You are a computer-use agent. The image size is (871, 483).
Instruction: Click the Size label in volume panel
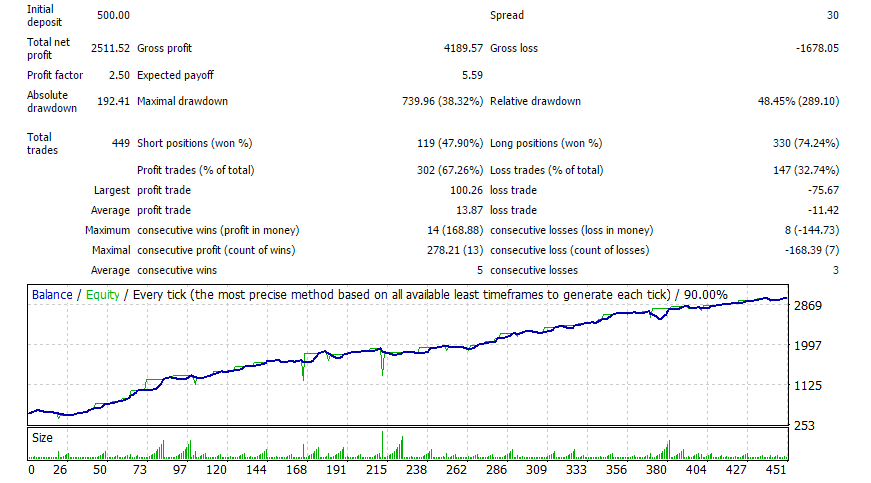tap(42, 437)
